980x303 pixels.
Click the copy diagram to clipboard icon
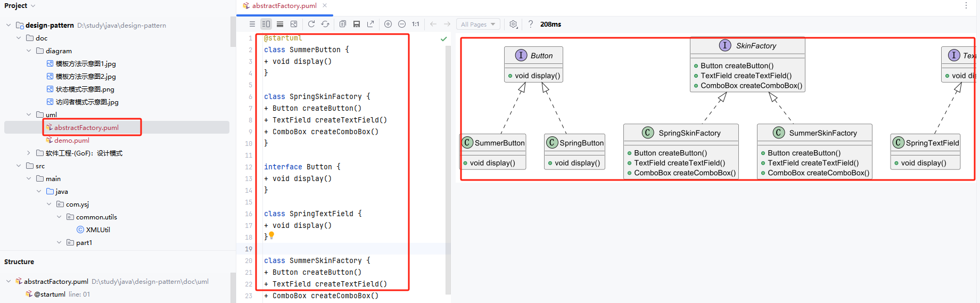[x=343, y=24]
